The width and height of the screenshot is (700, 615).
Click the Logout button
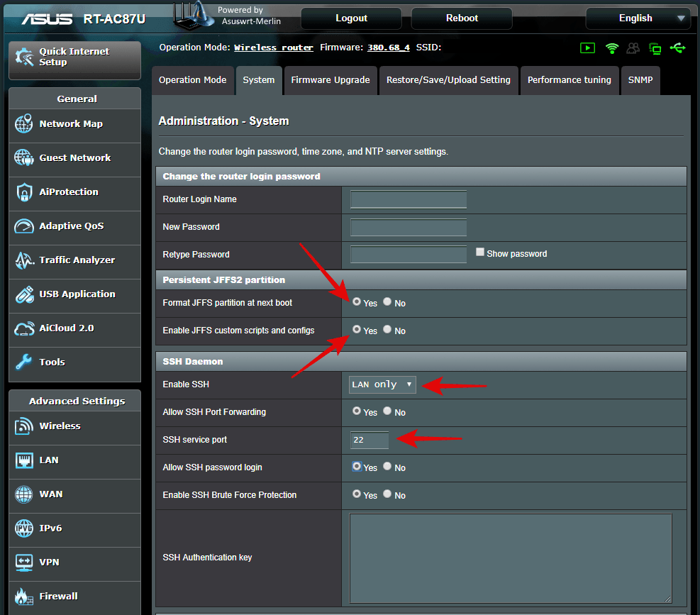point(351,18)
